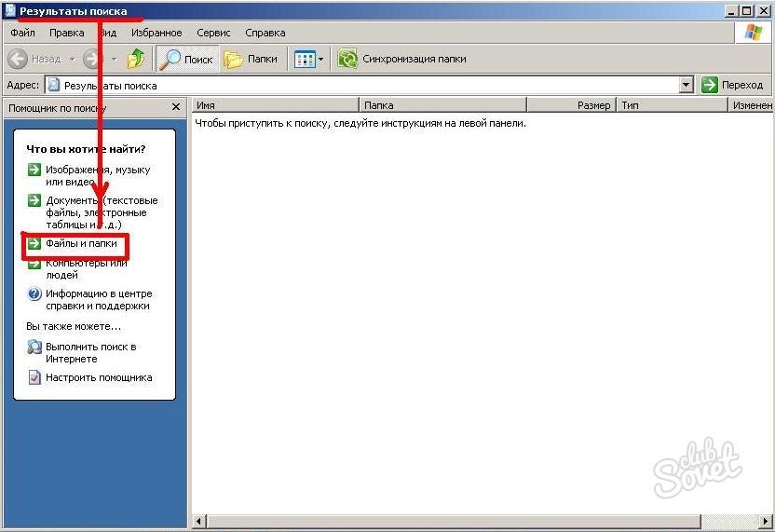Image resolution: width=775 pixels, height=532 pixels.
Task: Open the Файл menu
Action: tap(22, 33)
